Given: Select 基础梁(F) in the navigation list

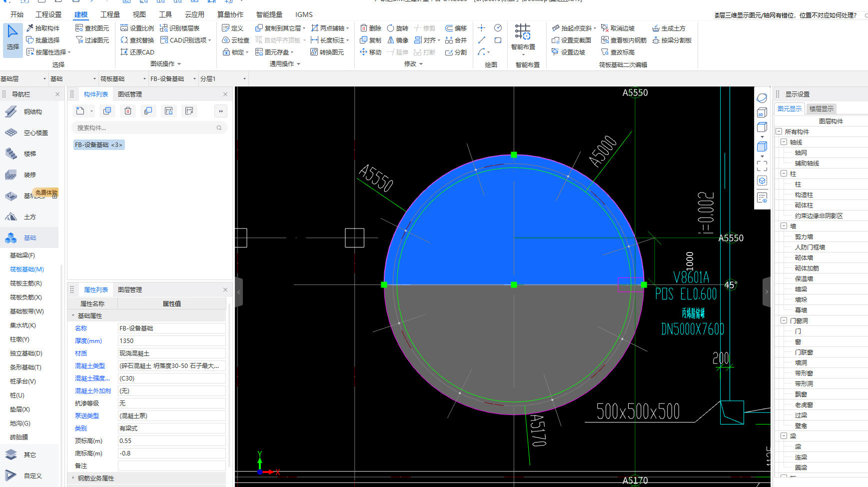Looking at the screenshot, I should click(x=22, y=255).
